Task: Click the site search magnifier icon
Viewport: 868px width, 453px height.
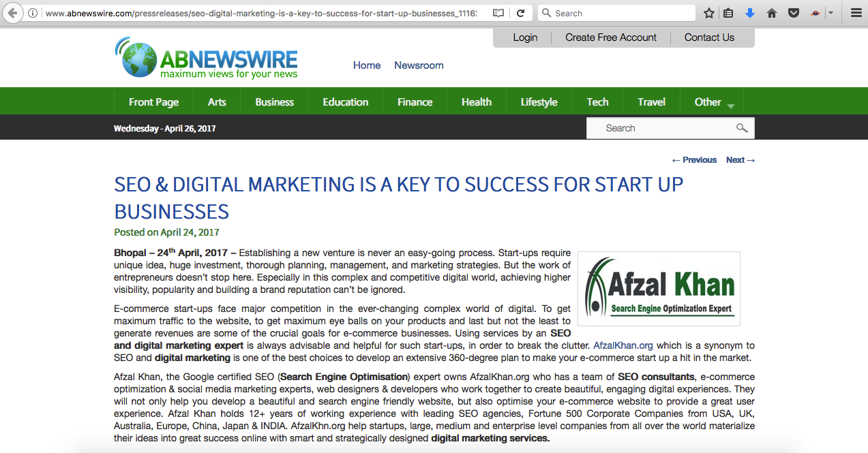Action: point(742,128)
